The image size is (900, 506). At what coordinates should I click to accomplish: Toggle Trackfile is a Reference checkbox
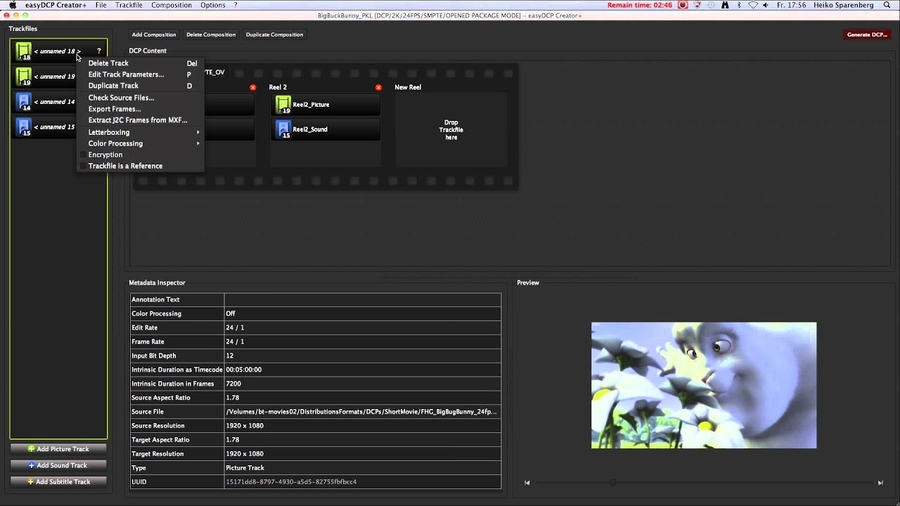[x=83, y=166]
